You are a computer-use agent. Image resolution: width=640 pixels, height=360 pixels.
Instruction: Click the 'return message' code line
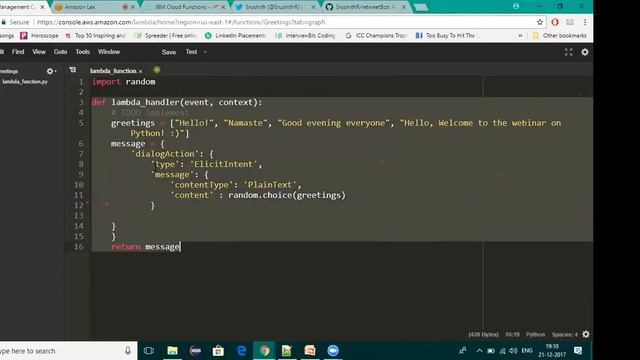coord(146,247)
